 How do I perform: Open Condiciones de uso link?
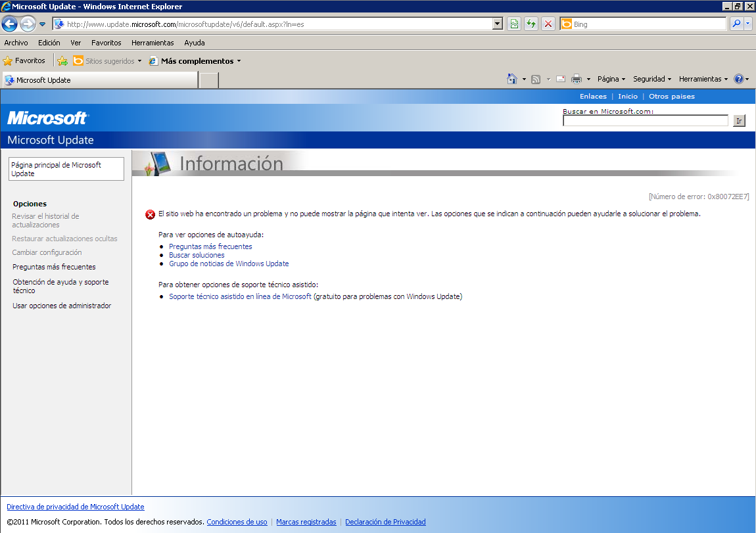(237, 522)
